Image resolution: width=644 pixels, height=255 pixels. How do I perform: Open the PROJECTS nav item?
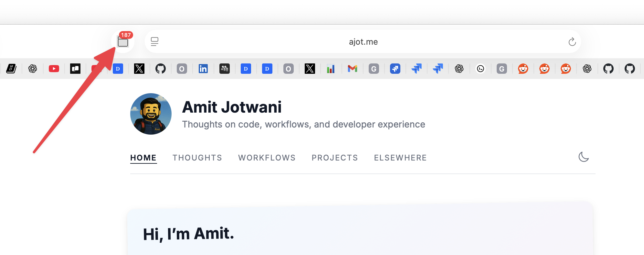(x=335, y=158)
